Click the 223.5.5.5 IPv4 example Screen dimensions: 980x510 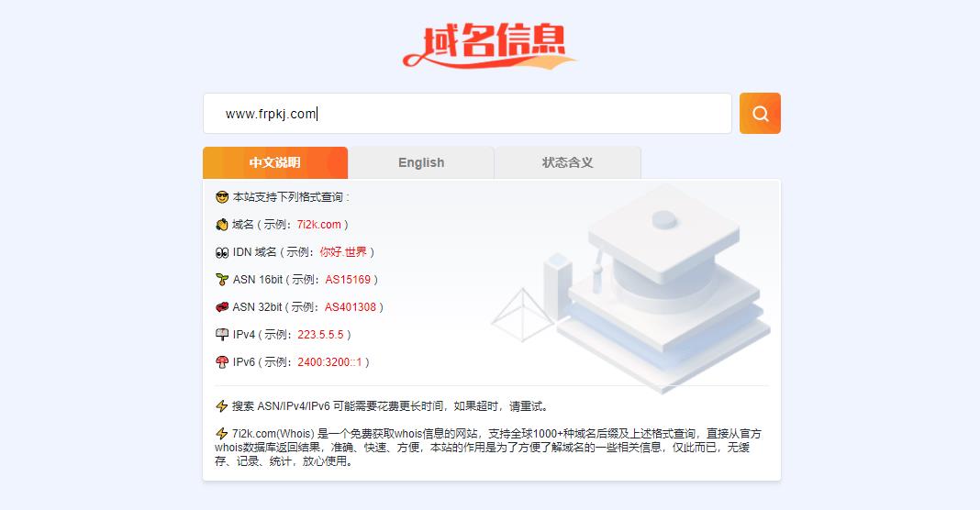click(x=320, y=335)
